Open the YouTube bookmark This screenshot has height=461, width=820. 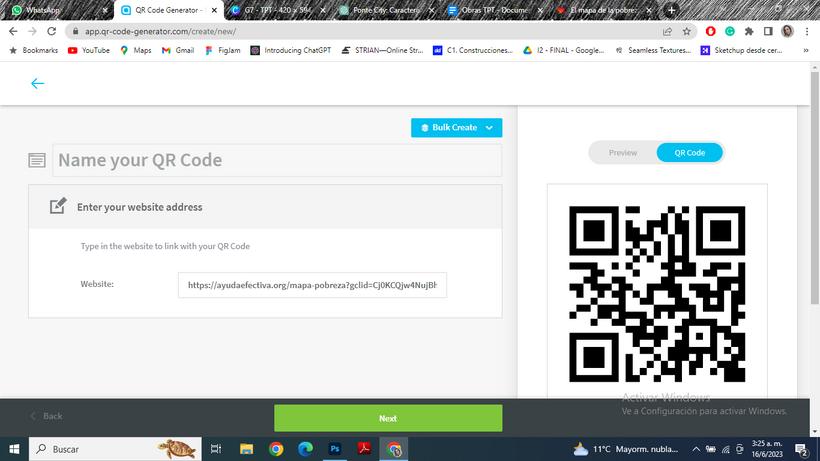coord(89,50)
